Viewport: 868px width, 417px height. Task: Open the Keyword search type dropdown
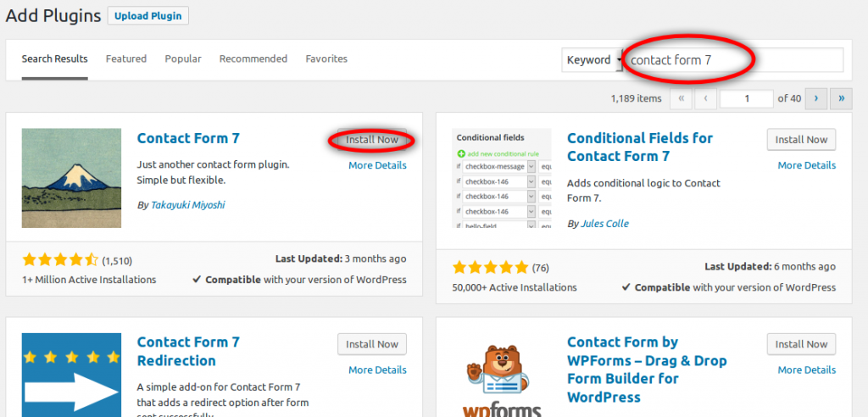592,60
